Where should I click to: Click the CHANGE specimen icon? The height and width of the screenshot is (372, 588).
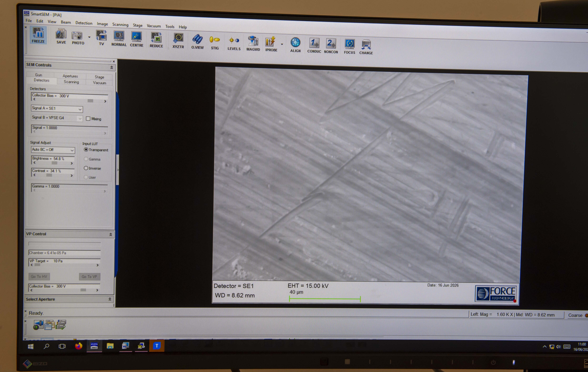[366, 47]
